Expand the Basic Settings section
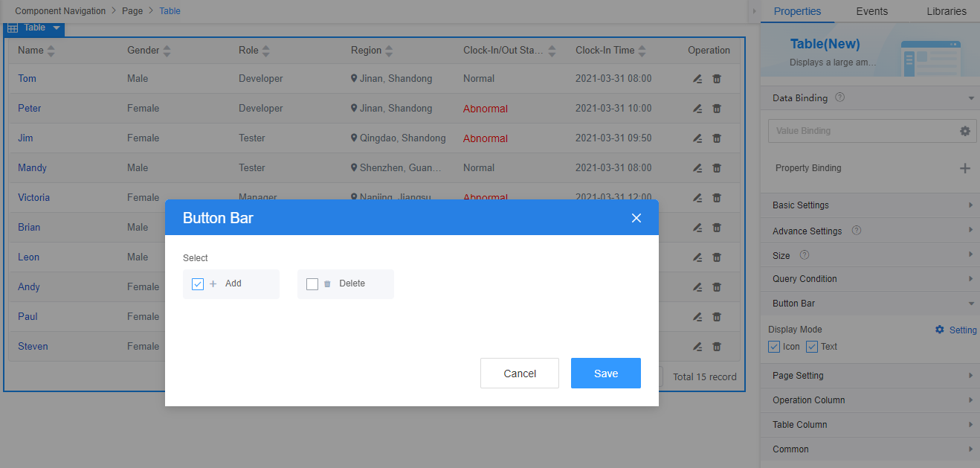980x468 pixels. 870,205
